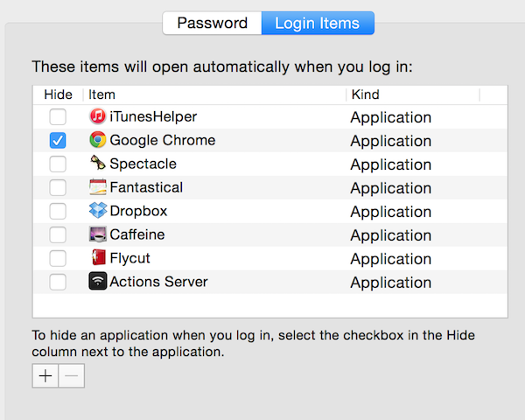525x420 pixels.
Task: Check the Hide box for Dropbox
Action: [x=58, y=211]
